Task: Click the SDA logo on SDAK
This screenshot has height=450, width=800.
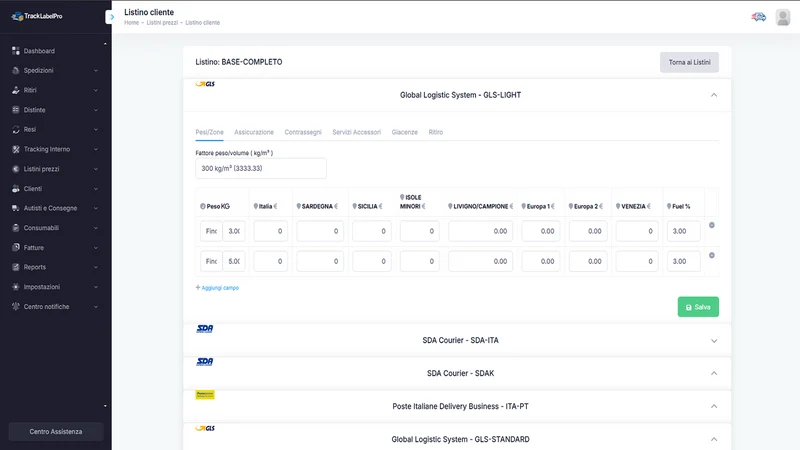Action: pos(205,362)
